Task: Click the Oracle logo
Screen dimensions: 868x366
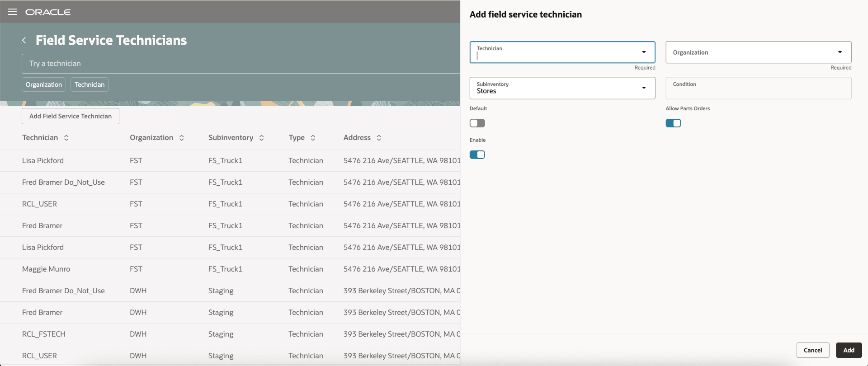Action: coord(48,12)
